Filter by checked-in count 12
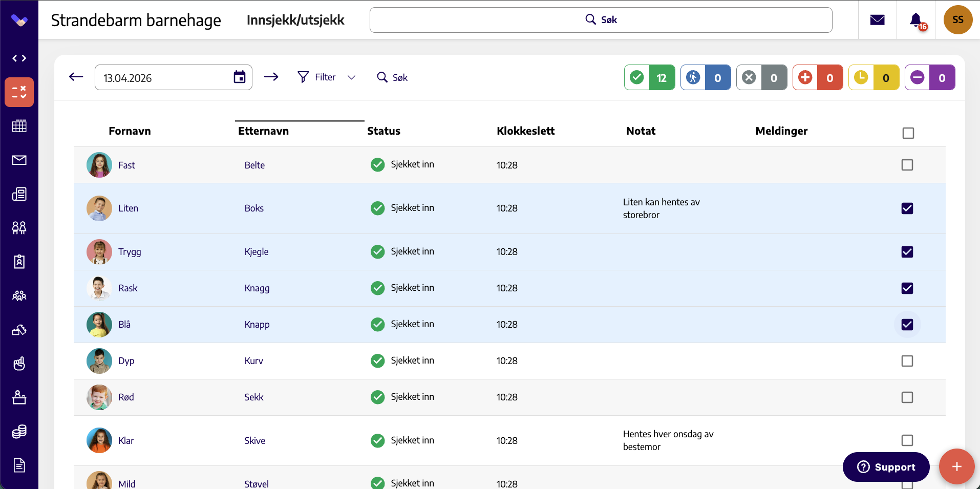The width and height of the screenshot is (980, 489). click(650, 77)
